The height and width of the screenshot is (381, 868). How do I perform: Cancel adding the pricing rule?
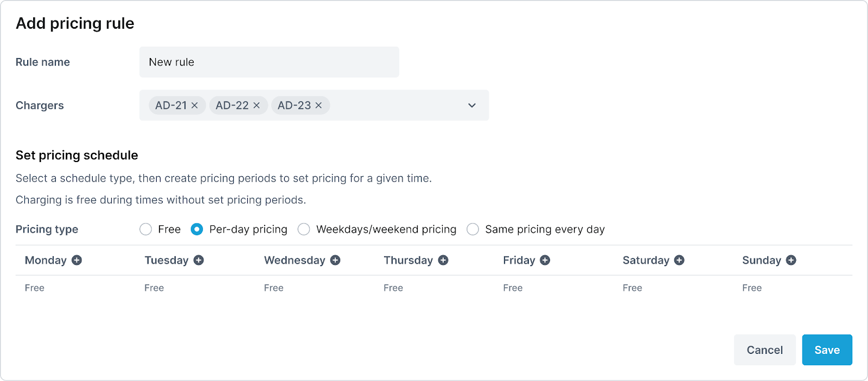[x=764, y=350]
